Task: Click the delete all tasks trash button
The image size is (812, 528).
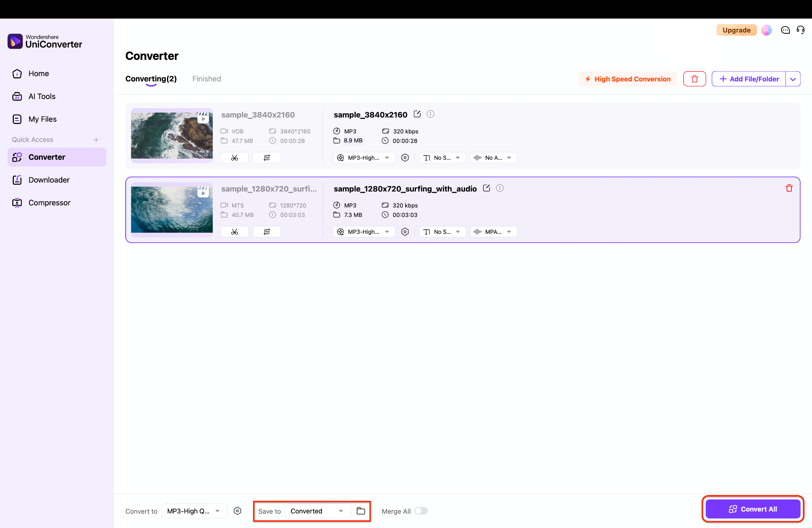Action: point(695,79)
